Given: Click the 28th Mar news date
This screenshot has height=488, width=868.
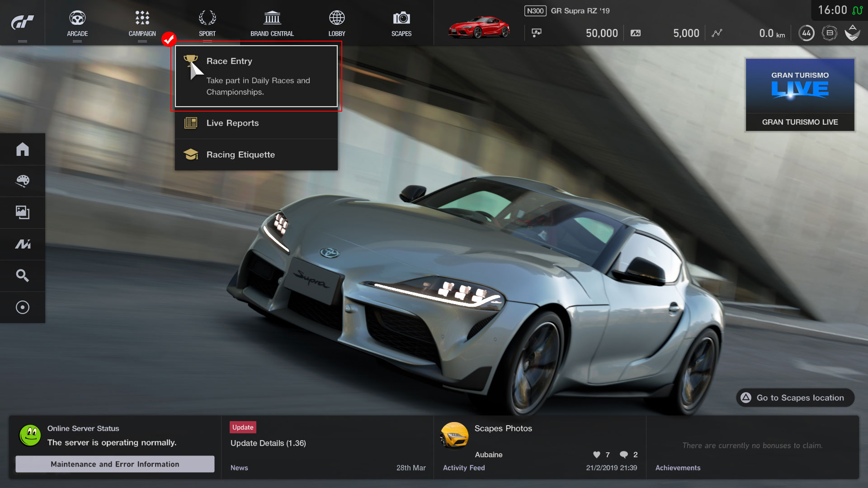Looking at the screenshot, I should click(411, 468).
